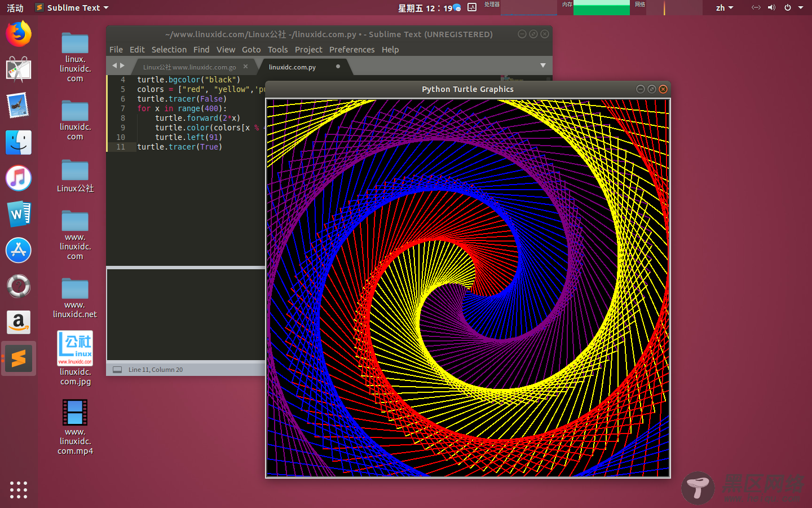Launch Amazon from the dock
The image size is (812, 508).
[x=19, y=322]
